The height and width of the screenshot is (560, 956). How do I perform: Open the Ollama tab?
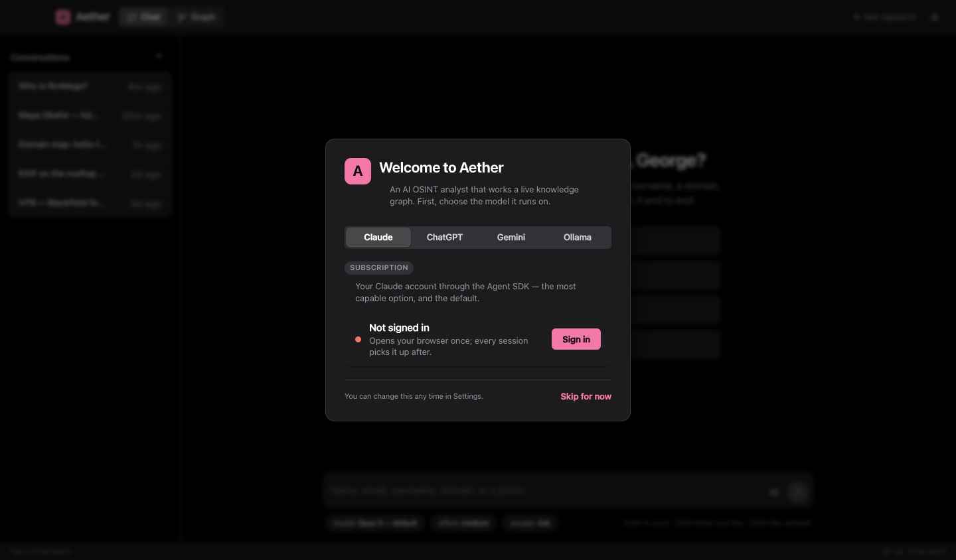(578, 238)
